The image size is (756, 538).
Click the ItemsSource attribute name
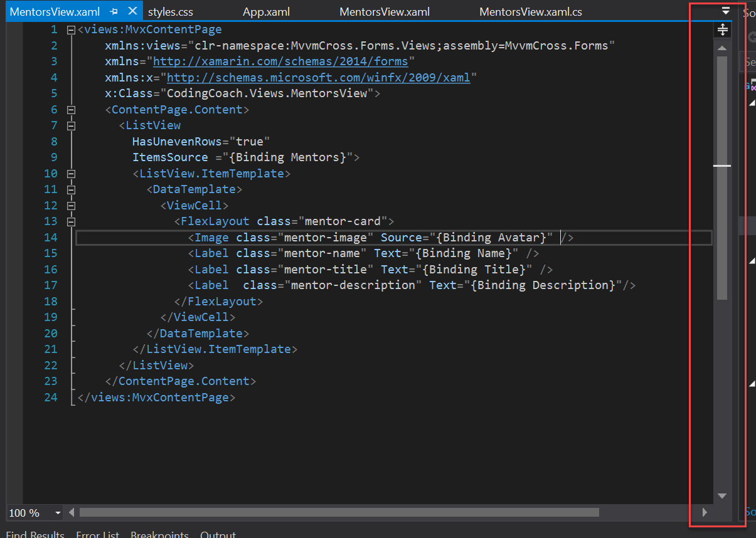click(170, 157)
